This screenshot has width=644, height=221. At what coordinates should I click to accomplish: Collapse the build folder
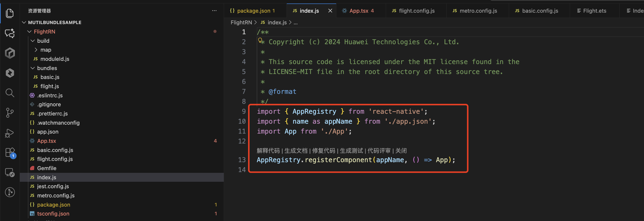[x=33, y=40]
